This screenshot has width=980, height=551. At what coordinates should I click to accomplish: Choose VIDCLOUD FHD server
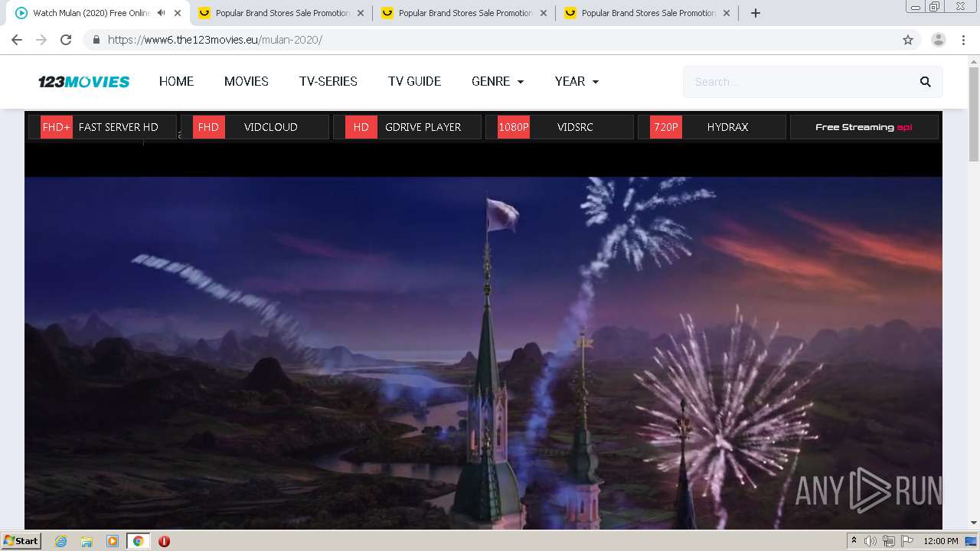tap(255, 127)
